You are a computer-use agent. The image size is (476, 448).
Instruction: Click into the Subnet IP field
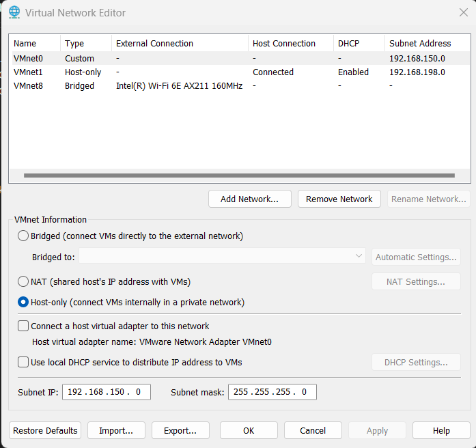106,392
